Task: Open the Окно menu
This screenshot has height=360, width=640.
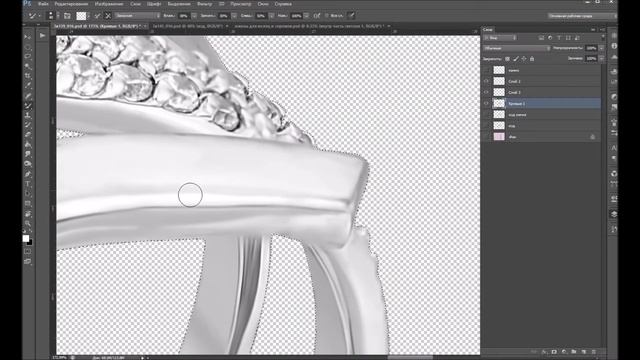Action: point(263,4)
